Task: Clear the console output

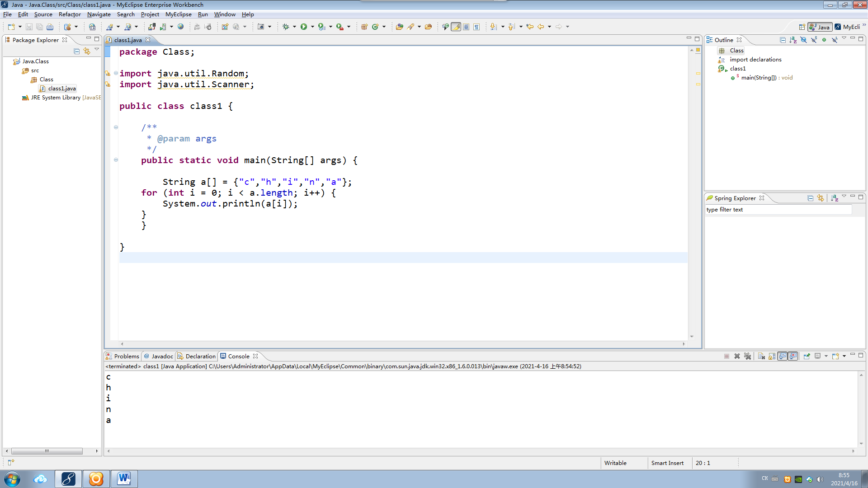Action: [x=761, y=356]
